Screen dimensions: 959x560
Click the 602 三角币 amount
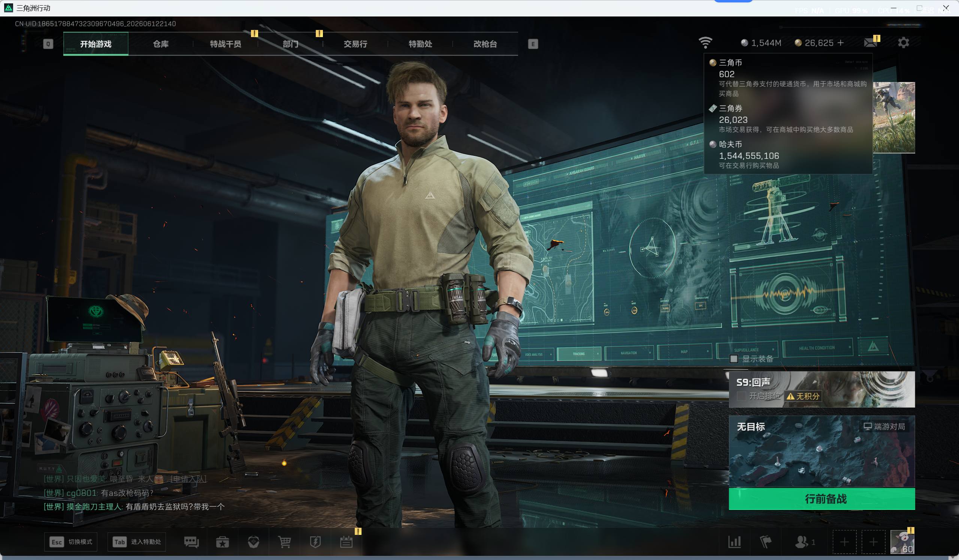[x=727, y=74]
